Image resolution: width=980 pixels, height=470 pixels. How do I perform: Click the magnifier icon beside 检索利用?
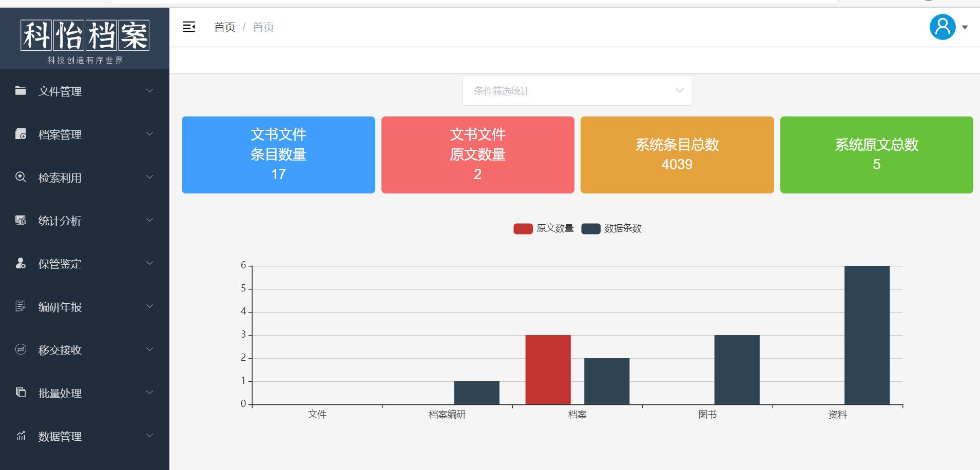click(21, 177)
